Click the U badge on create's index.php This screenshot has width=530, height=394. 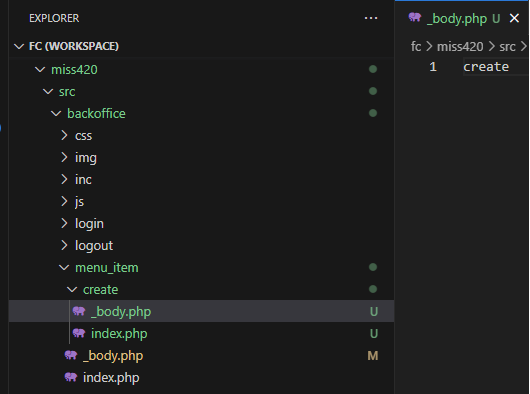(x=374, y=334)
